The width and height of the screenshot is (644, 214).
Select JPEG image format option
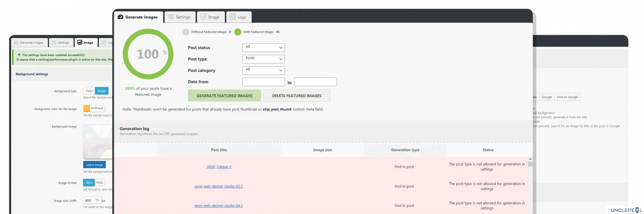(89, 183)
